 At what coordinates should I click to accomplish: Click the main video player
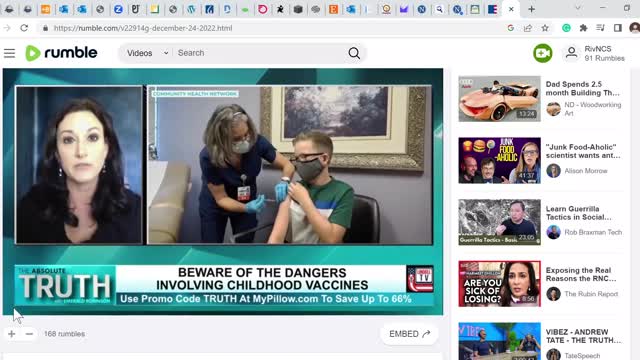tap(223, 191)
